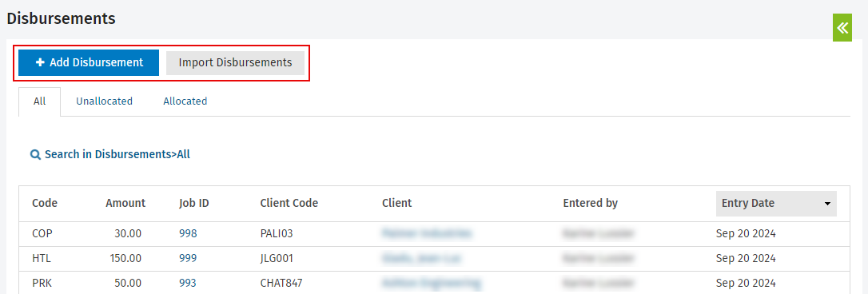The height and width of the screenshot is (294, 868).
Task: Click the Entered by column header
Action: pos(590,203)
